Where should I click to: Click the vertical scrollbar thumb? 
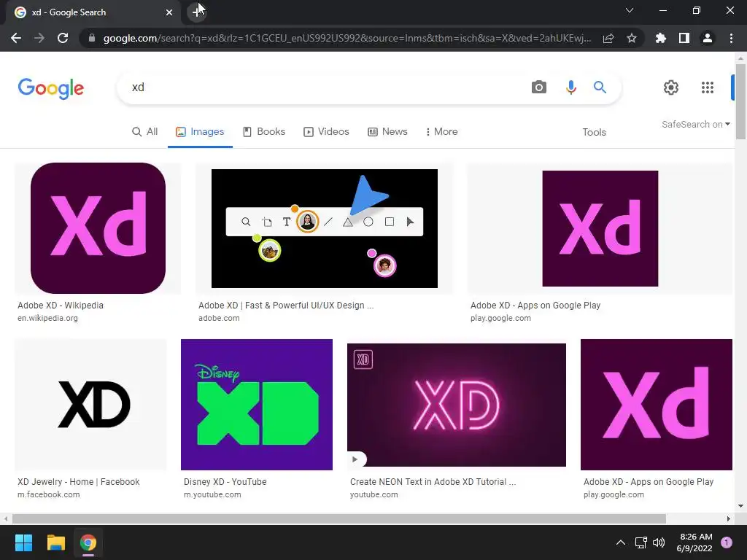tap(740, 101)
